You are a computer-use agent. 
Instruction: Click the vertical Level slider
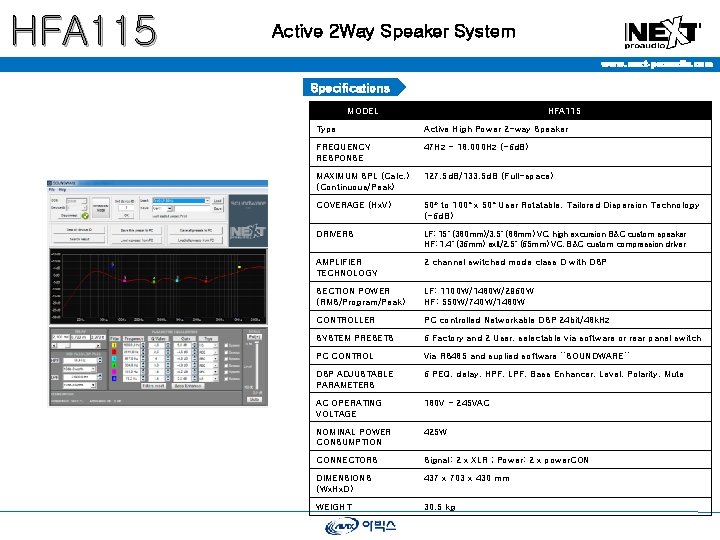pos(257,365)
